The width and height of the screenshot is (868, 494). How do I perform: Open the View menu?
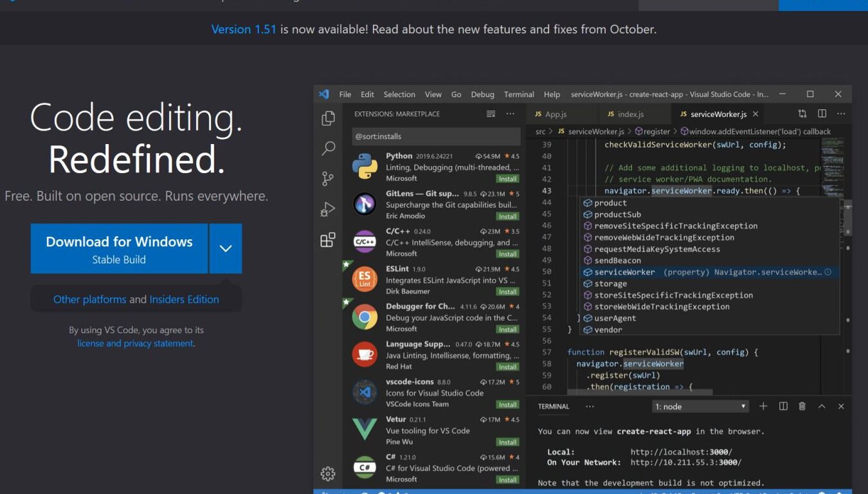(433, 95)
